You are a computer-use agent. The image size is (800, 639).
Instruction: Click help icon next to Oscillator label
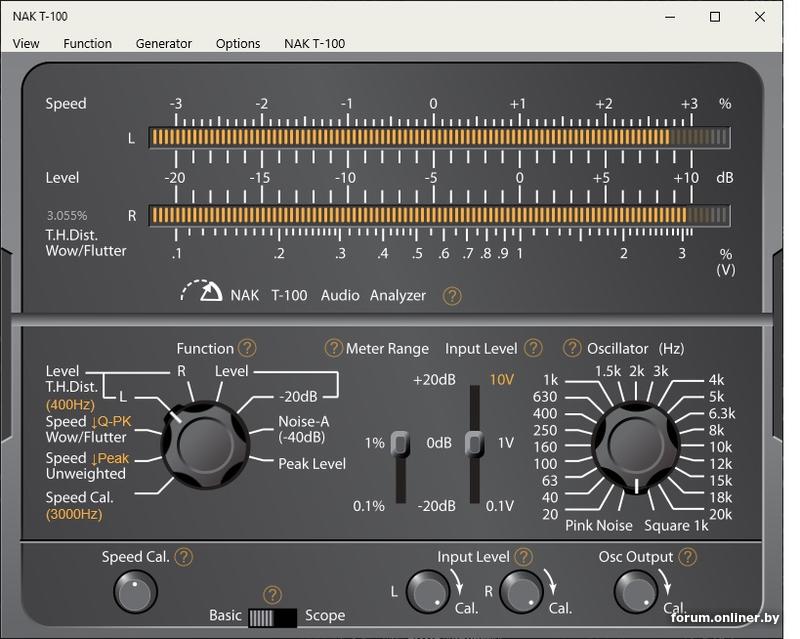click(x=572, y=349)
